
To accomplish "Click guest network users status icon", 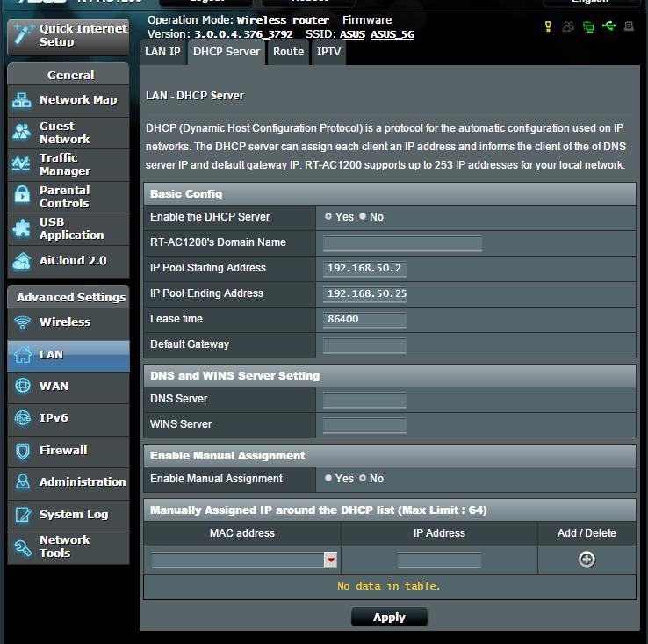I will tap(568, 27).
